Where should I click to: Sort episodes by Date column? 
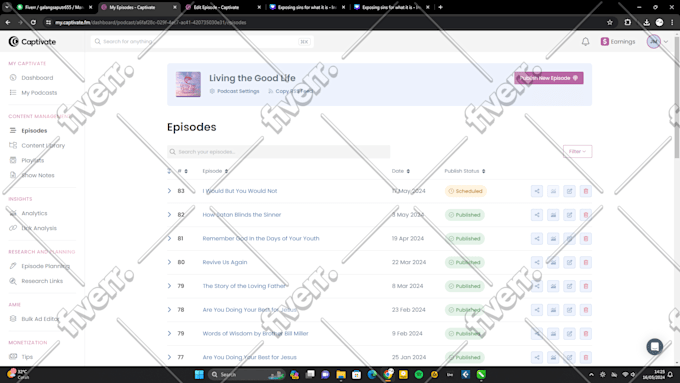coord(401,171)
